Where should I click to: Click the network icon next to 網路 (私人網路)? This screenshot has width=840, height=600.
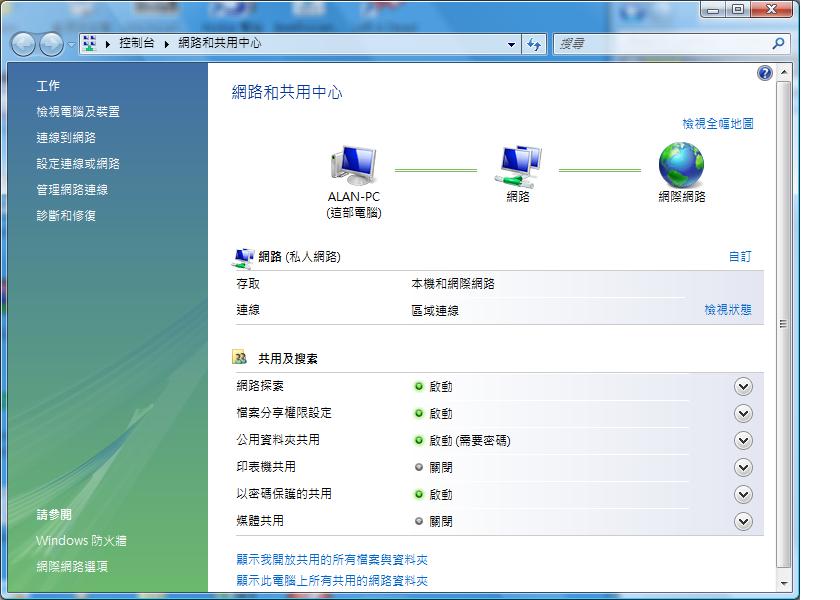coord(243,256)
